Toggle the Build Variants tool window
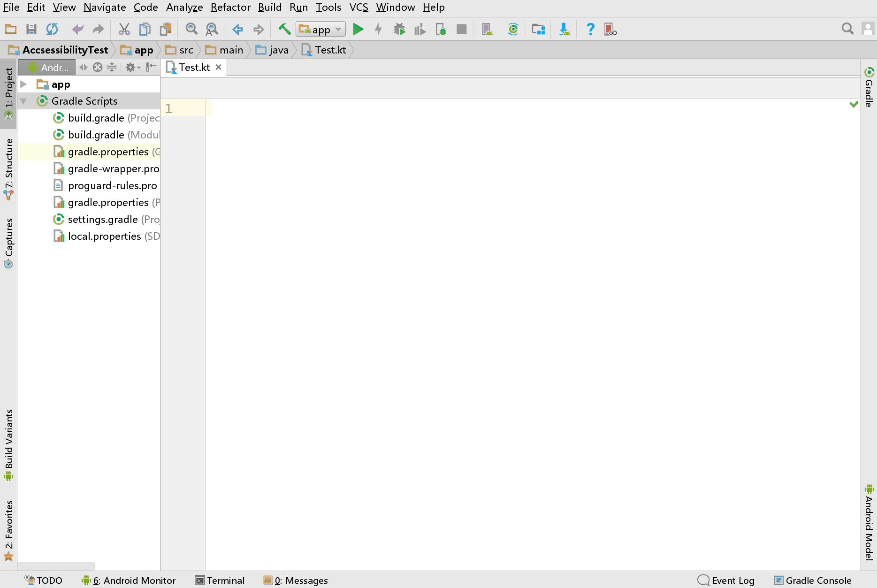Screen dimensions: 877x588 tap(8, 445)
